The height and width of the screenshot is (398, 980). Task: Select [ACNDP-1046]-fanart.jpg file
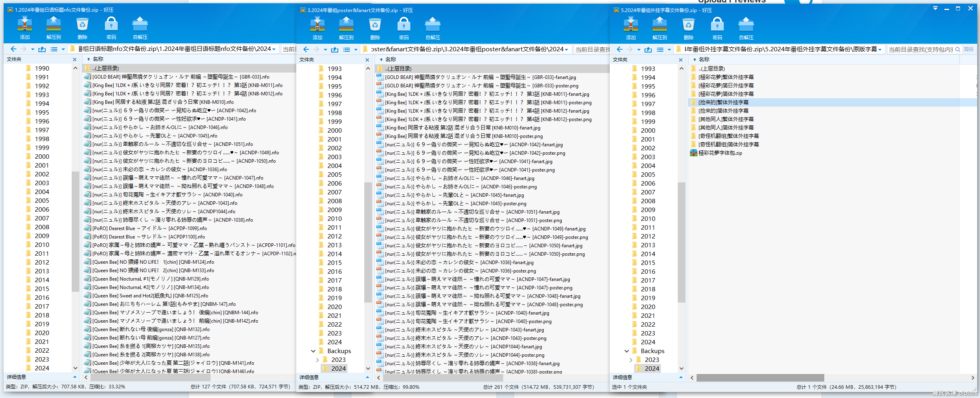click(x=459, y=178)
